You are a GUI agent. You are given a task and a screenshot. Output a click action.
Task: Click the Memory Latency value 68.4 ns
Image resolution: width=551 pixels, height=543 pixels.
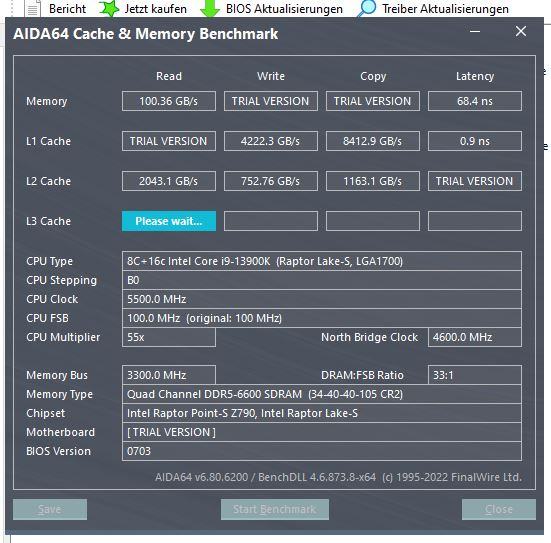tap(475, 101)
